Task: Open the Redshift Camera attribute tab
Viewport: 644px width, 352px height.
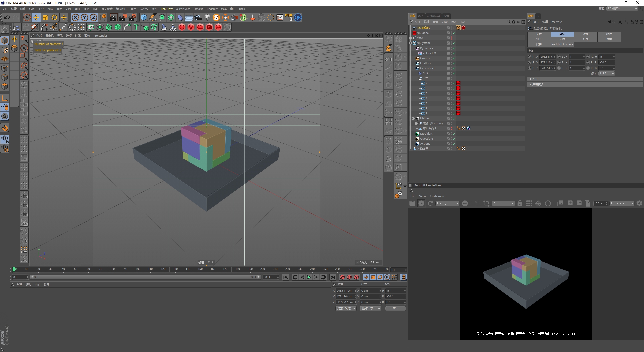Action: [562, 44]
